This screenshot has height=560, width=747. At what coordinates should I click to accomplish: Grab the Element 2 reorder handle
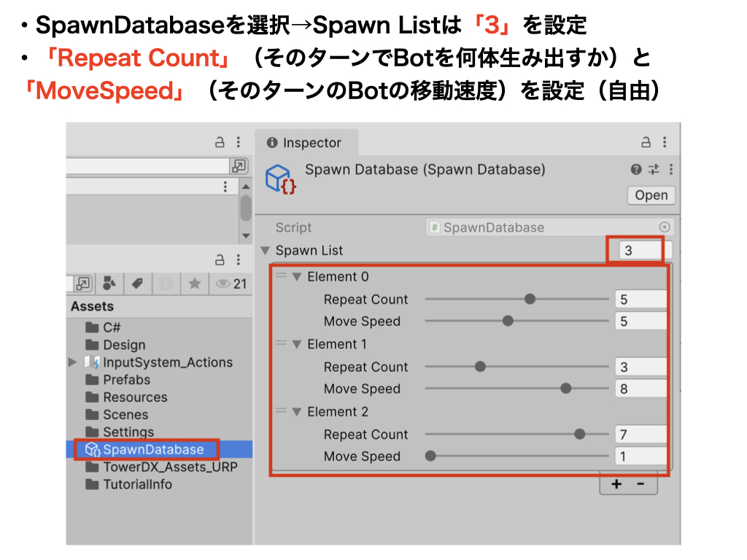(x=282, y=411)
